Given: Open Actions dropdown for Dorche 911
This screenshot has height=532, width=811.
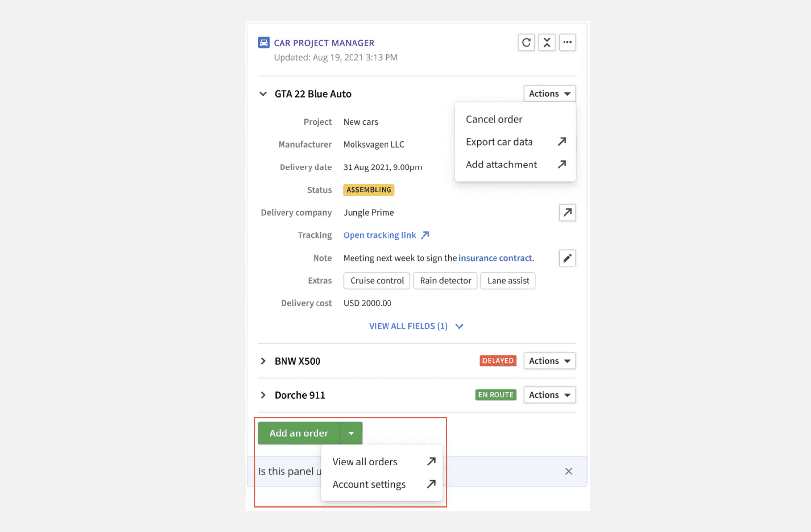Looking at the screenshot, I should tap(550, 395).
